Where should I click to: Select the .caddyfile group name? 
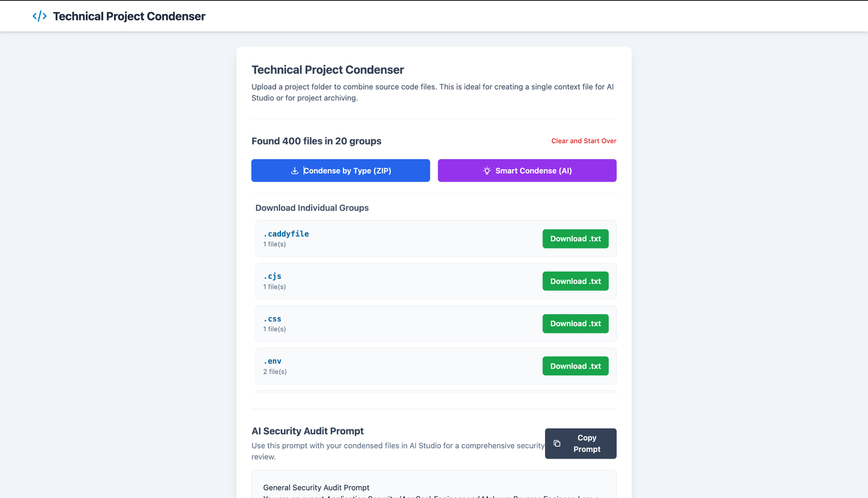[286, 234]
